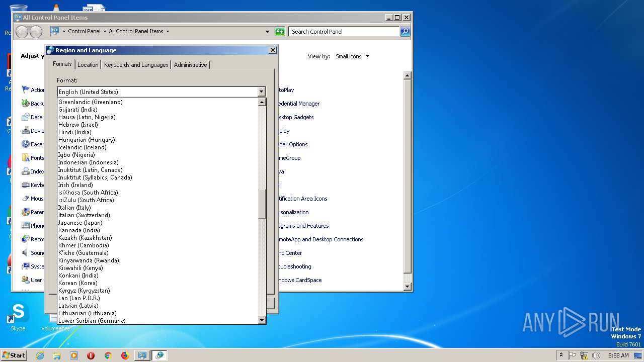Close the Region and Language dialog

pyautogui.click(x=272, y=50)
